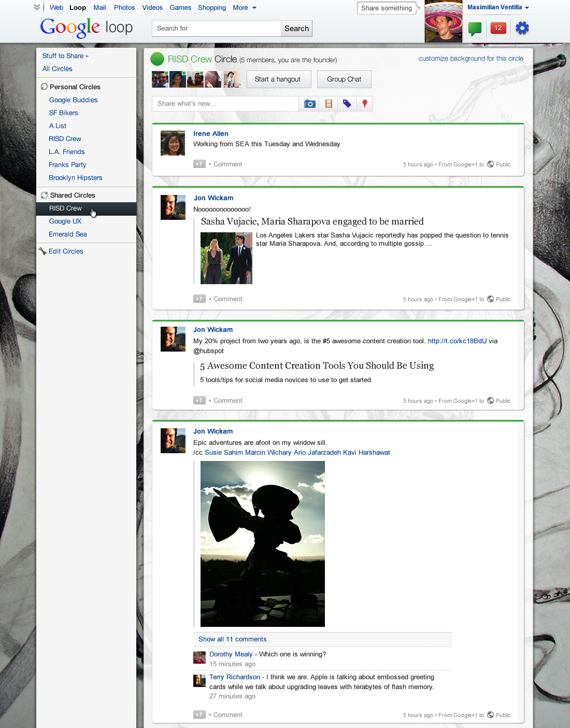The image size is (570, 728).
Task: Open Irene Allen's profile name link
Action: click(211, 134)
